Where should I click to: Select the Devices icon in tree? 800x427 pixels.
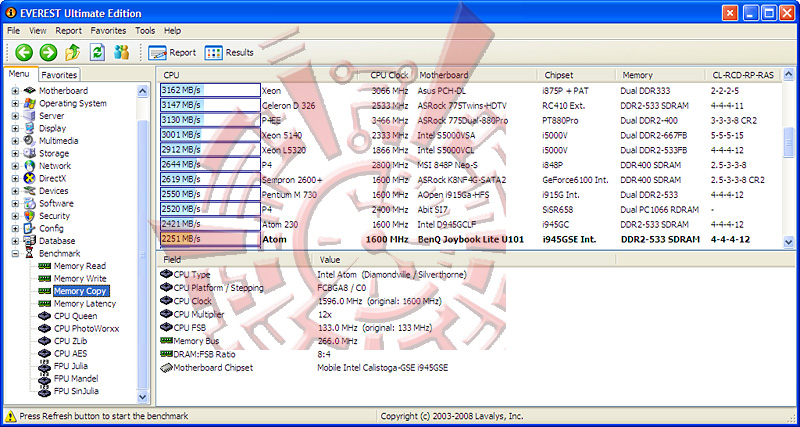click(30, 191)
